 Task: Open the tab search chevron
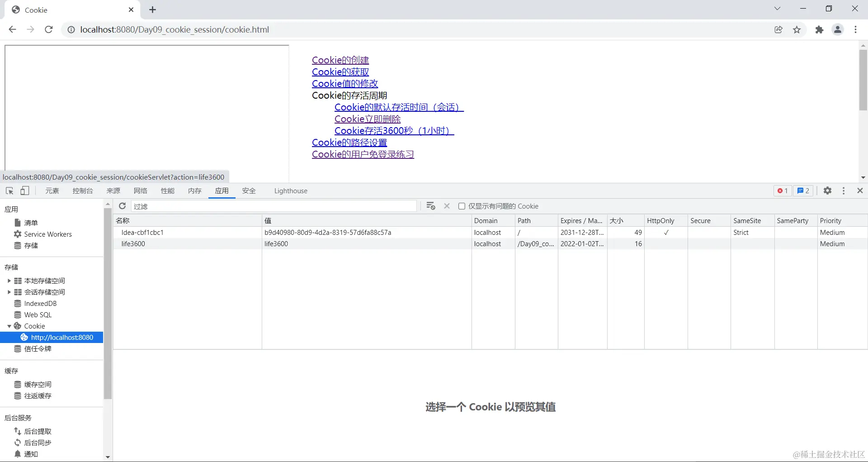pyautogui.click(x=777, y=9)
